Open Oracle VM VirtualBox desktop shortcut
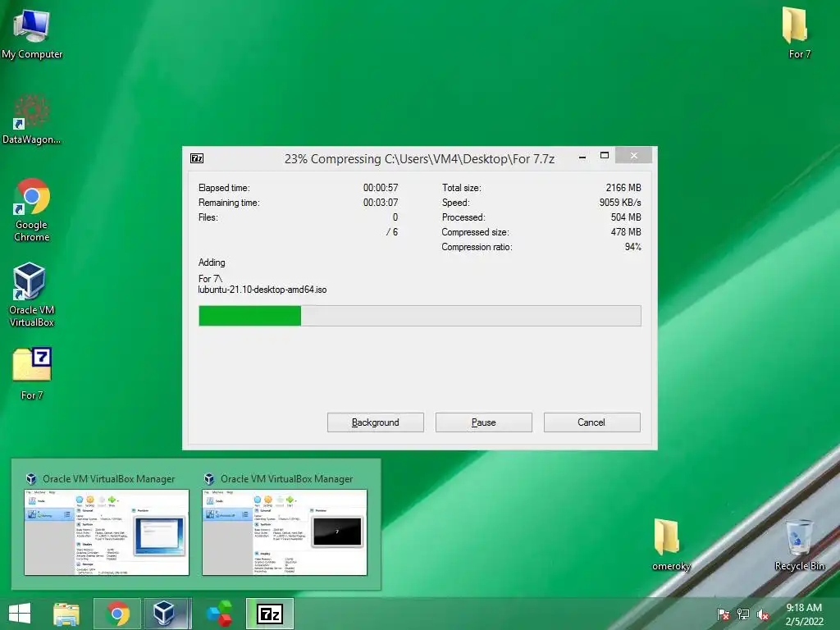Screen dimensions: 840x630 pos(32,294)
